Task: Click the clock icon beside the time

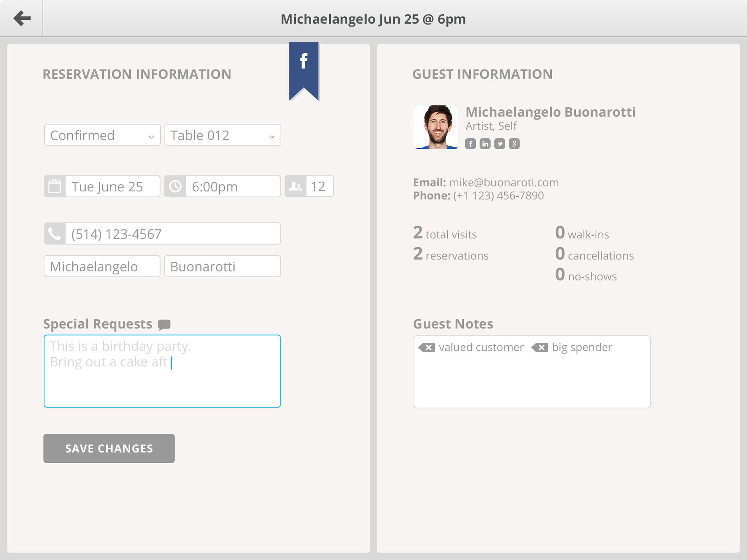Action: click(175, 186)
